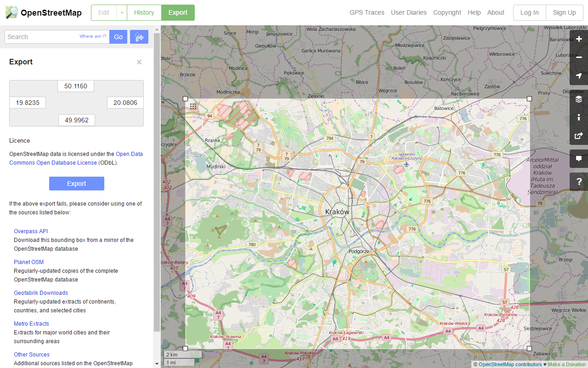The width and height of the screenshot is (588, 368).
Task: Open the Geofabrik Downloads link
Action: tap(41, 293)
